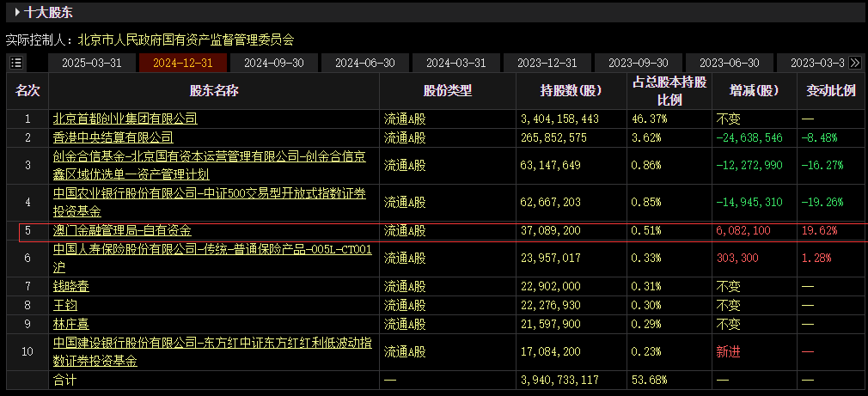
Task: Open the 中国建设银行 东方红 fund link
Action: click(x=212, y=351)
